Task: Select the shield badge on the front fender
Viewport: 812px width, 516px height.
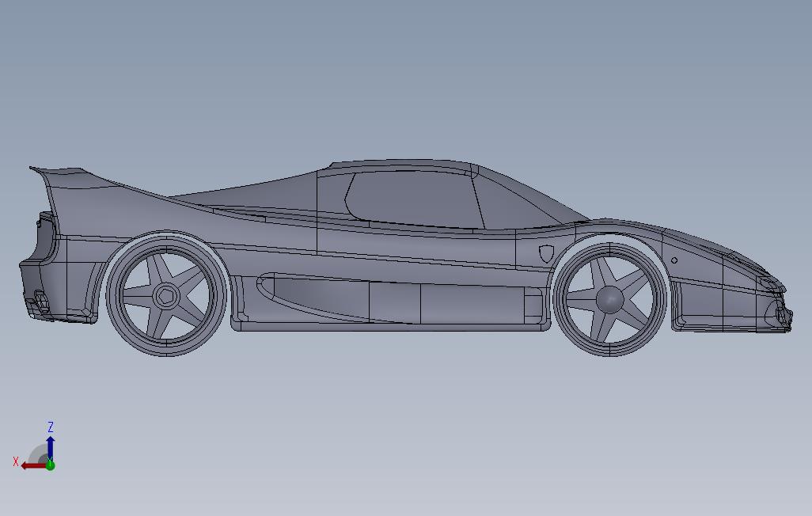Action: click(546, 253)
